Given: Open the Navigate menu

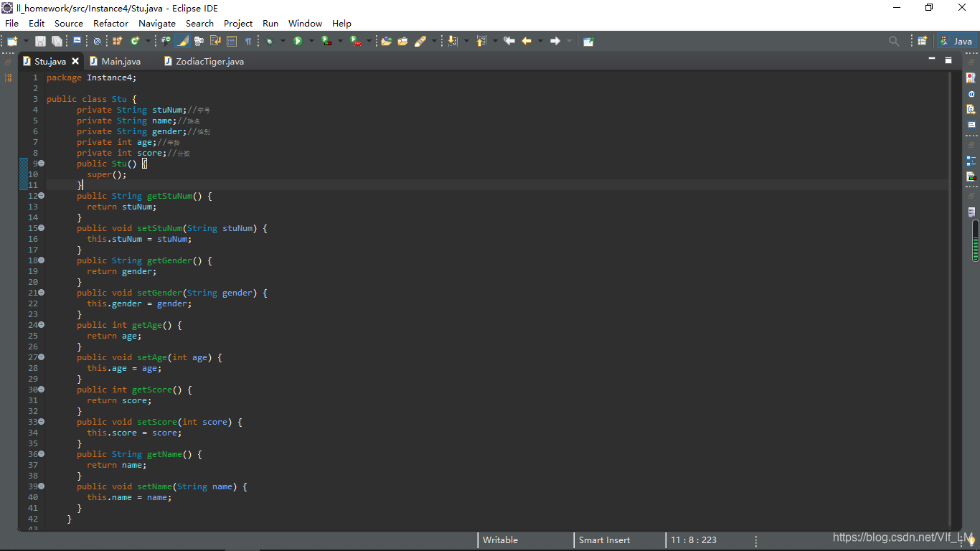Looking at the screenshot, I should (157, 23).
